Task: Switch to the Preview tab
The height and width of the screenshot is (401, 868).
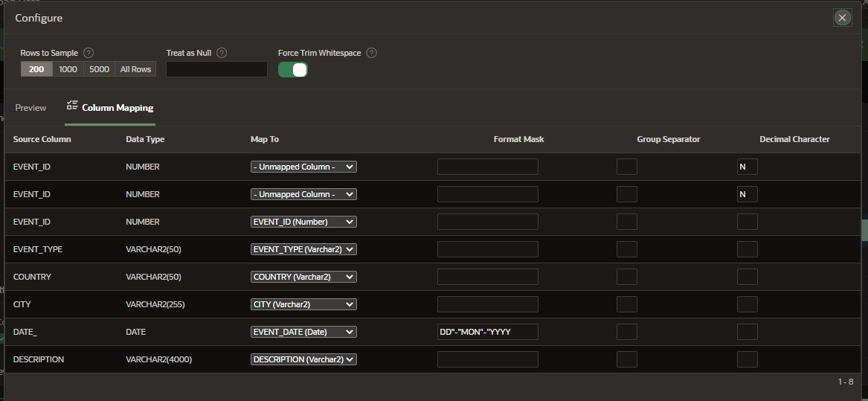Action: click(x=30, y=108)
